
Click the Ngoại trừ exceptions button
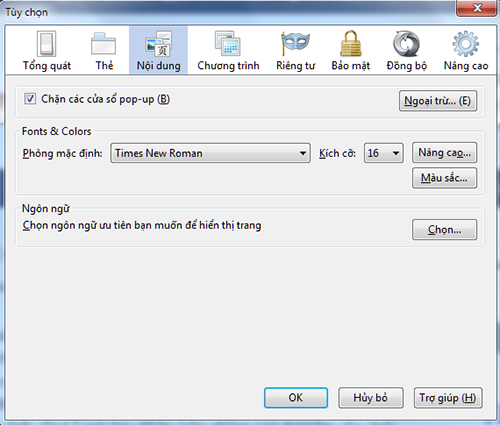438,101
